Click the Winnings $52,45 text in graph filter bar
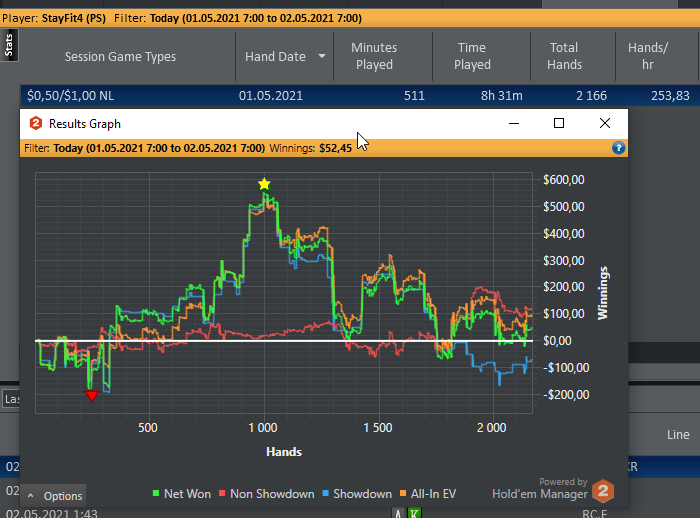This screenshot has height=518, width=700. coord(311,148)
